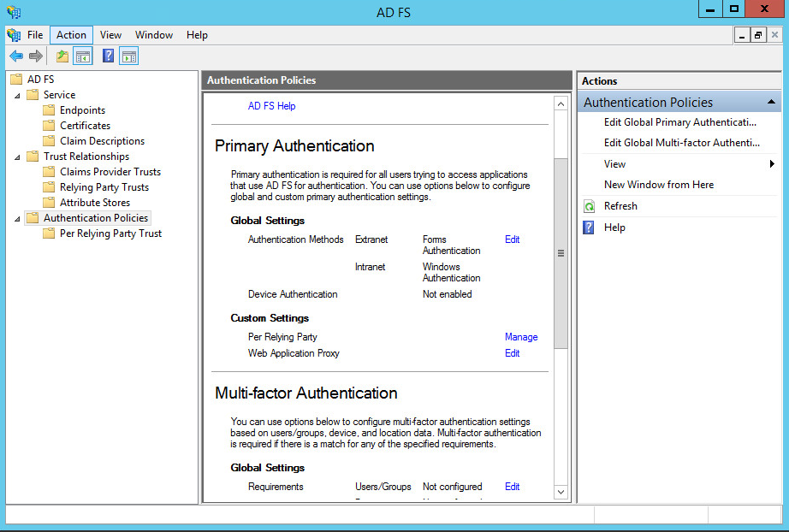Image resolution: width=789 pixels, height=532 pixels.
Task: Click the Multi-factor Authentication heading
Action: 306,393
